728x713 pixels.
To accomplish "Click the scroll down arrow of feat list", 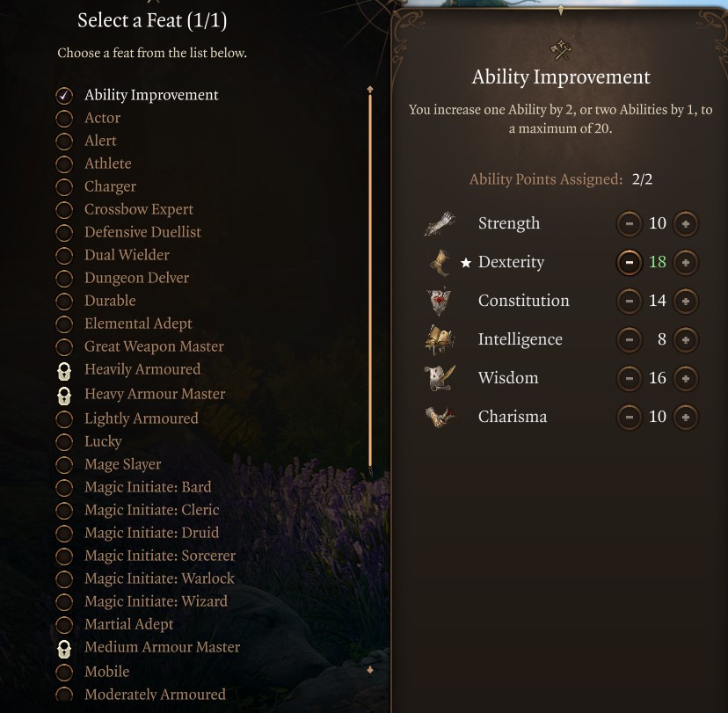I will 370,669.
